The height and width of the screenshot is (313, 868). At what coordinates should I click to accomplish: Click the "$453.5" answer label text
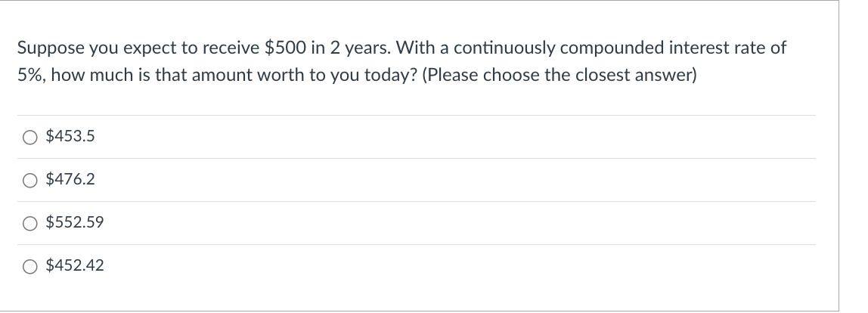(x=70, y=137)
